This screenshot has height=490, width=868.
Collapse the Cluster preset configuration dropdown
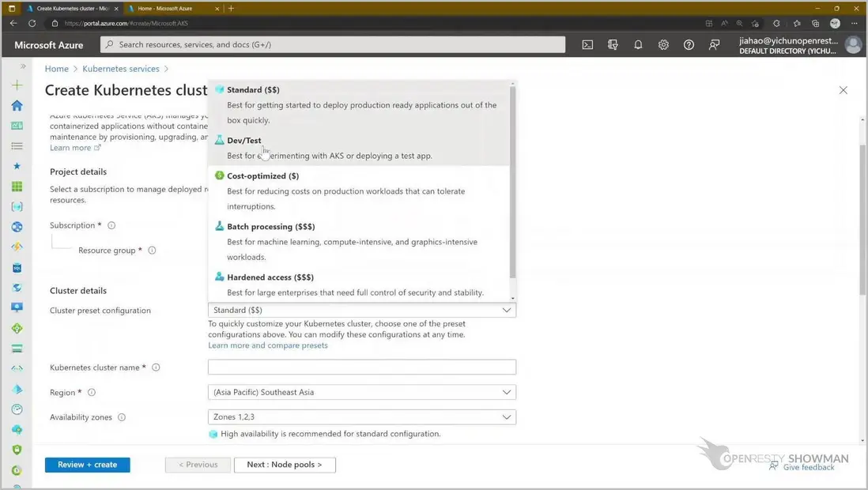pos(362,310)
